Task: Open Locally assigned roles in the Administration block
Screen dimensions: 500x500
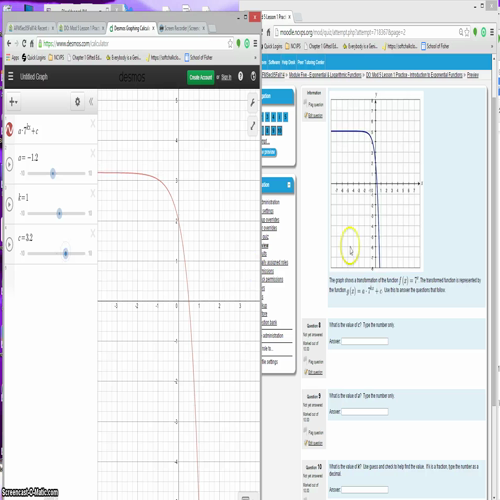Action: pyautogui.click(x=275, y=263)
